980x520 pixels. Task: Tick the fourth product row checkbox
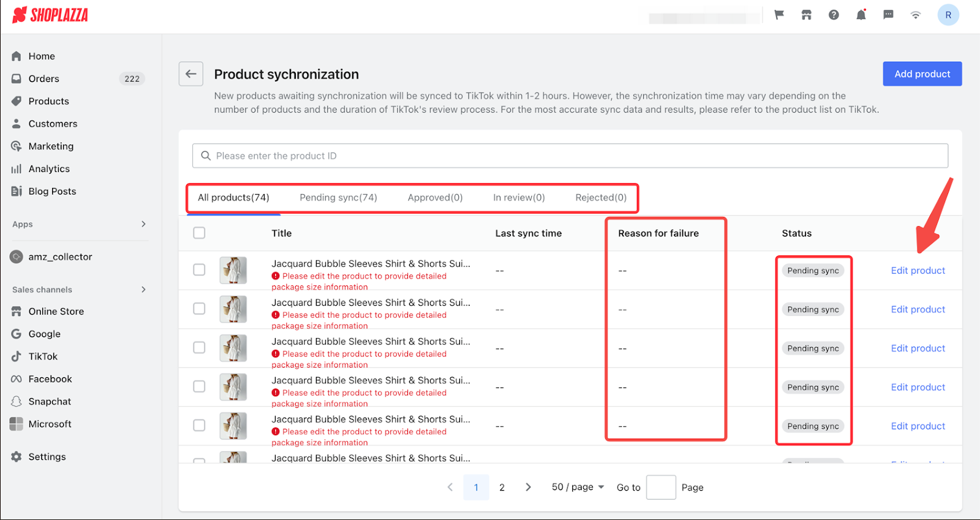[x=199, y=386]
